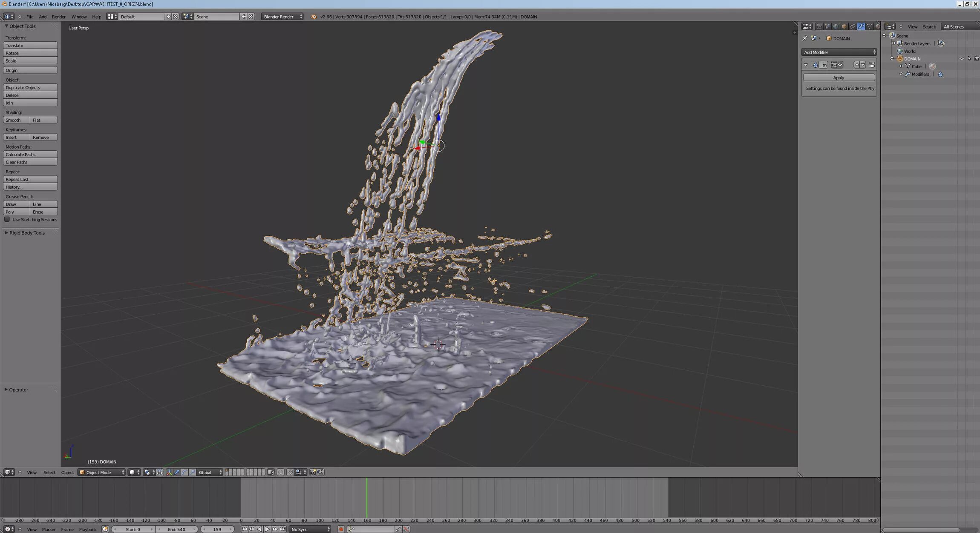Toggle fluid modifier viewport visibility eye
Image resolution: width=980 pixels, height=533 pixels.
(x=840, y=65)
